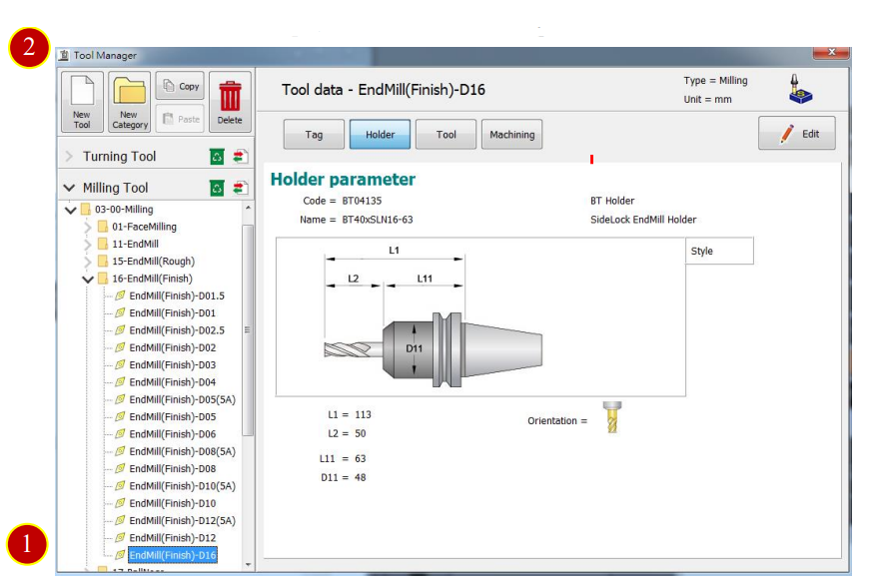
Task: Click the tree scrollbar down arrow
Action: (x=248, y=564)
